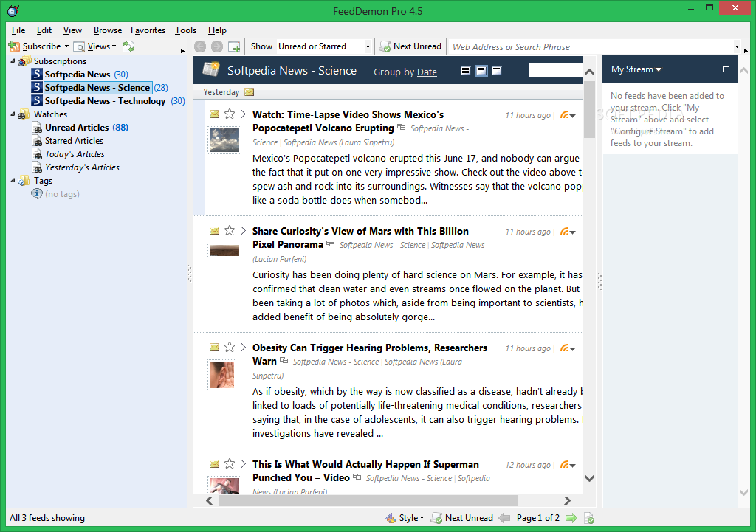
Task: Click the browser Forward arrow button
Action: pos(217,46)
